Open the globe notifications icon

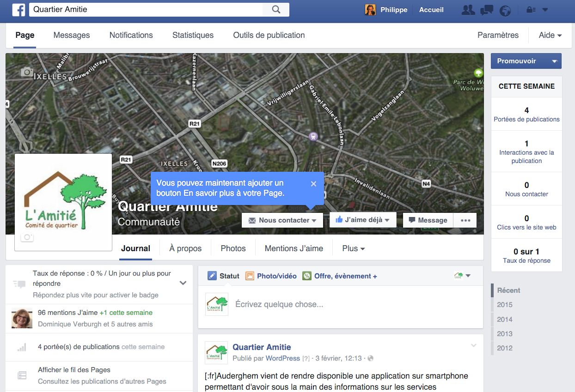[x=505, y=10]
